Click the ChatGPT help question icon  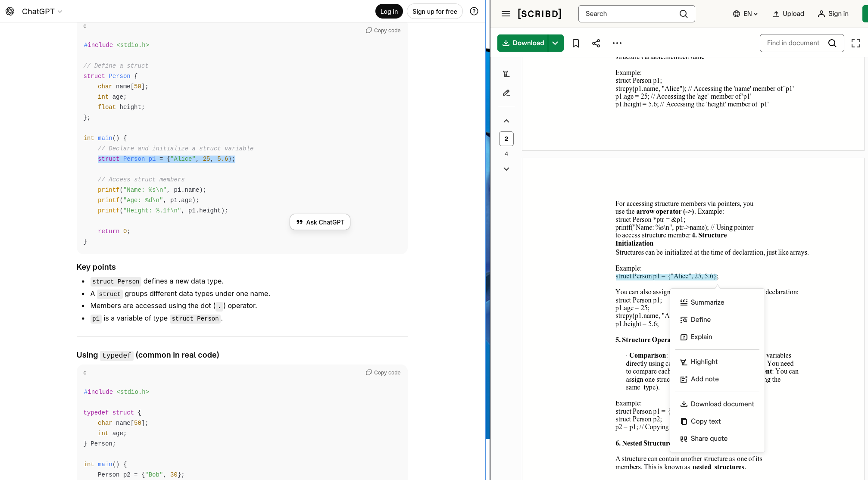point(474,12)
